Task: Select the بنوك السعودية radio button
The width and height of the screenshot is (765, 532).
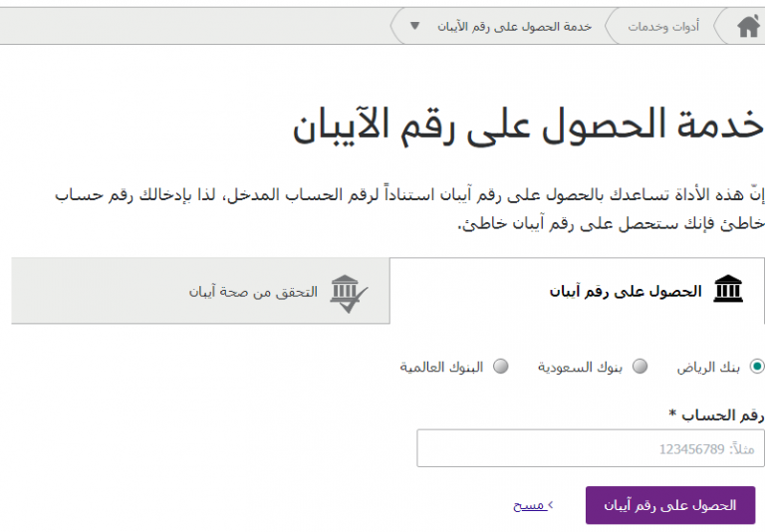Action: [x=640, y=366]
